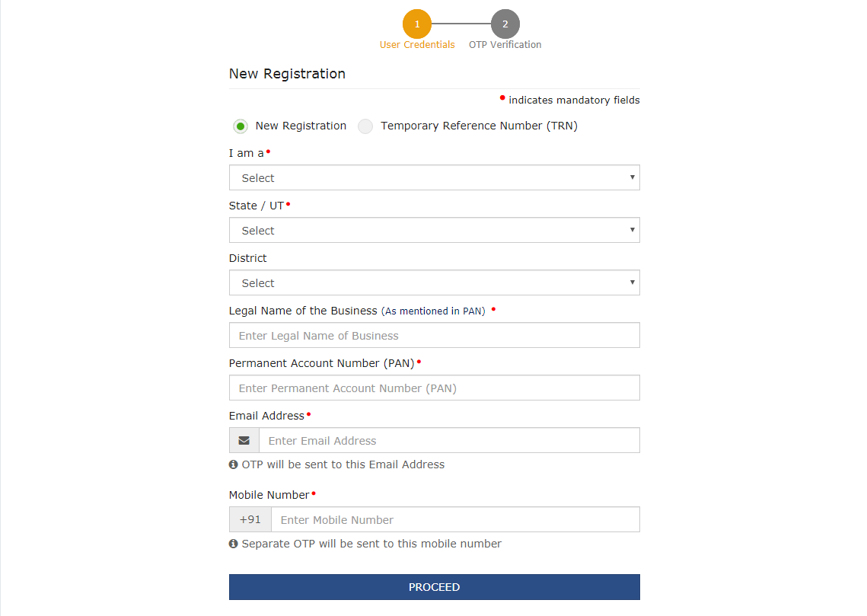Screen dimensions: 867x616
Task: Focus the Mobile Number input field
Action: [456, 520]
